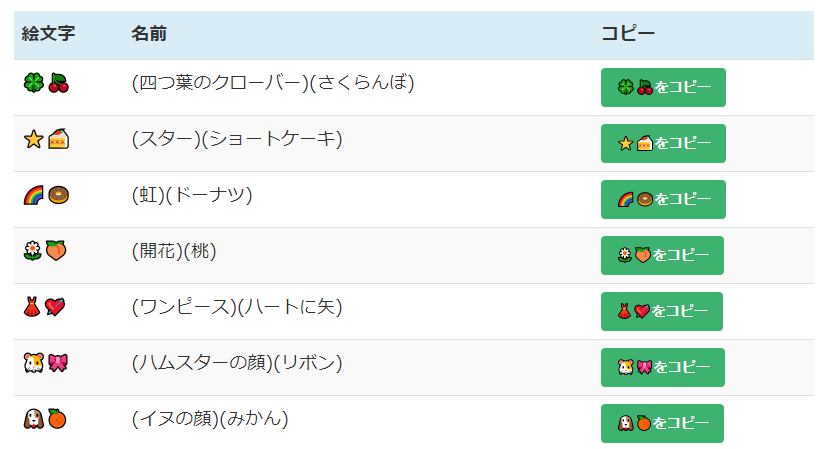Screen dimensions: 821x449
Task: Click the star emoji in second row
Action: (x=33, y=139)
